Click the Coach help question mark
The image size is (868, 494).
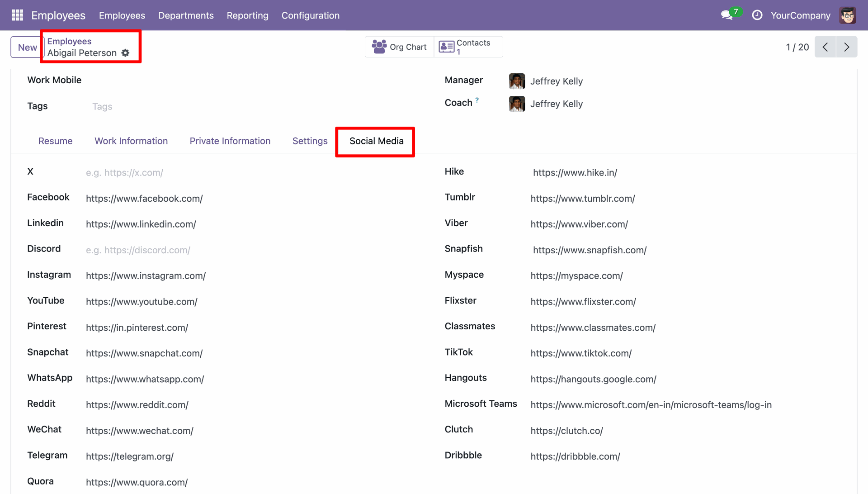point(477,100)
